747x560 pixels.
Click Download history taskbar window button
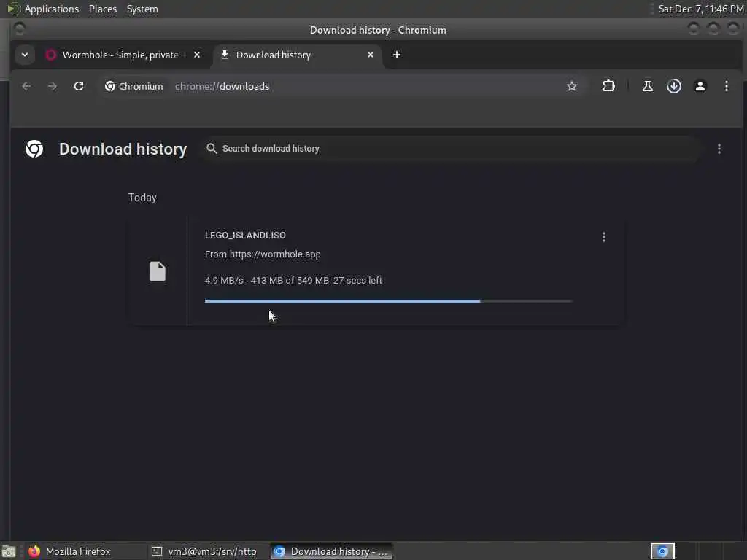[332, 551]
